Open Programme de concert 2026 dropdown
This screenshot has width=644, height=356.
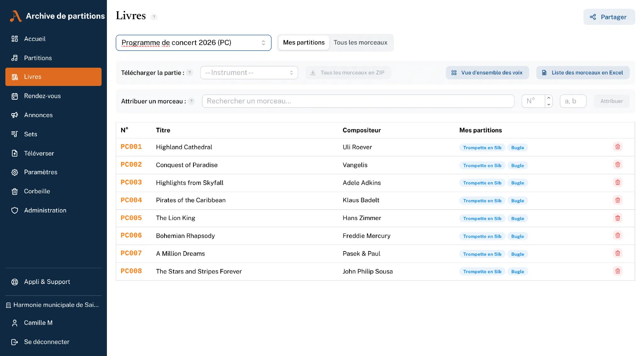(193, 43)
